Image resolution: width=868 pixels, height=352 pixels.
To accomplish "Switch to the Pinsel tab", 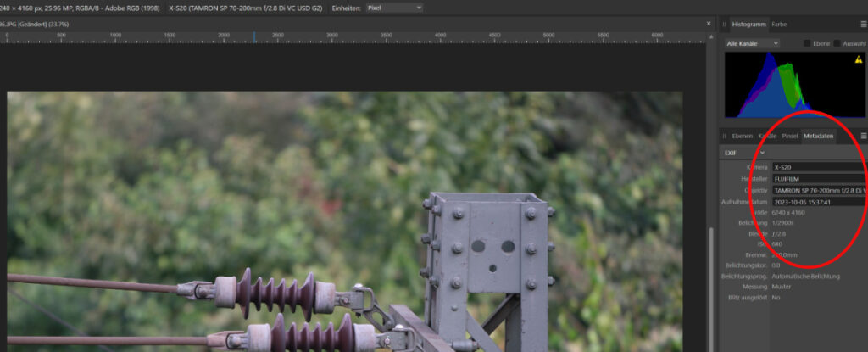I will (790, 136).
